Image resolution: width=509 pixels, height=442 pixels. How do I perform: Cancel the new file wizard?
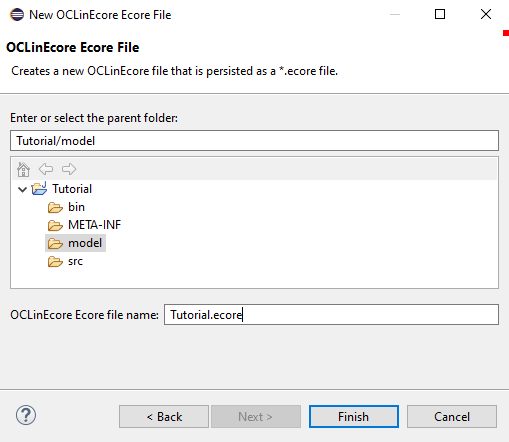[x=452, y=417]
